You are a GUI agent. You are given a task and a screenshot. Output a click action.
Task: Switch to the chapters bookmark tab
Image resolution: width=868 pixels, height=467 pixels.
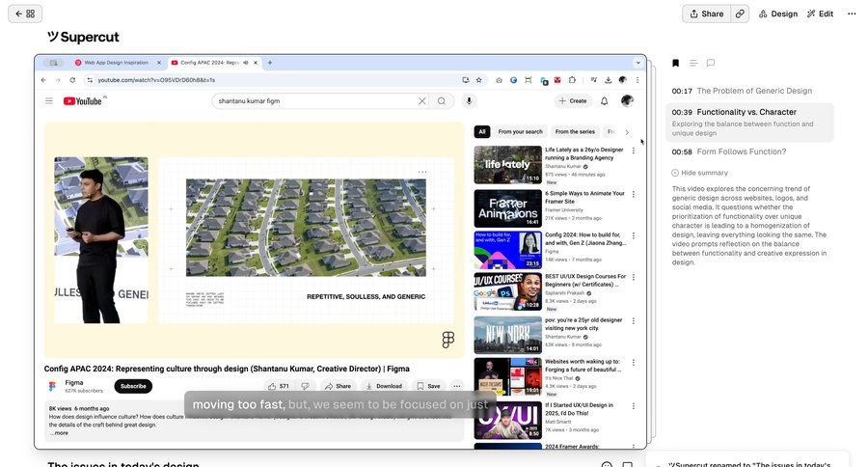click(x=675, y=63)
